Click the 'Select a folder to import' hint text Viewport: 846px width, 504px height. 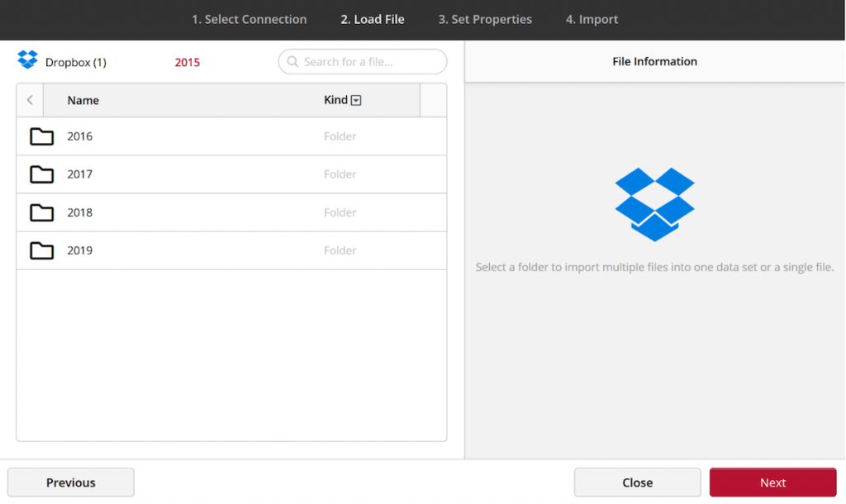click(x=654, y=267)
